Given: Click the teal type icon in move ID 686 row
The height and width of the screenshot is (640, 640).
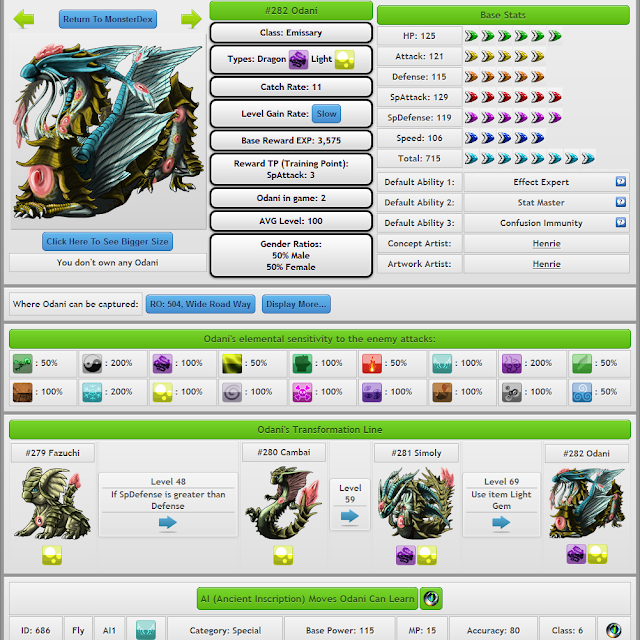Looking at the screenshot, I should pos(146,630).
